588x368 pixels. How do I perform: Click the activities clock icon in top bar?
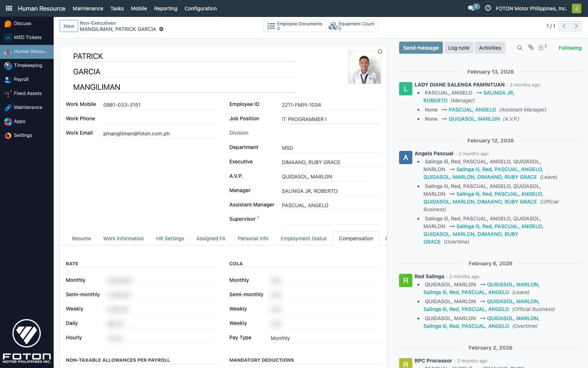coord(488,8)
